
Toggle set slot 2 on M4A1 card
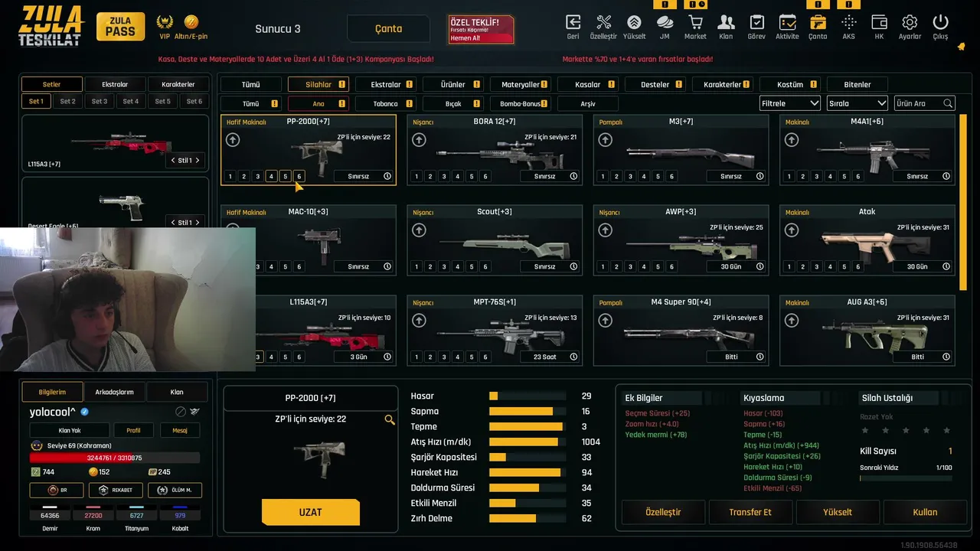tap(803, 176)
